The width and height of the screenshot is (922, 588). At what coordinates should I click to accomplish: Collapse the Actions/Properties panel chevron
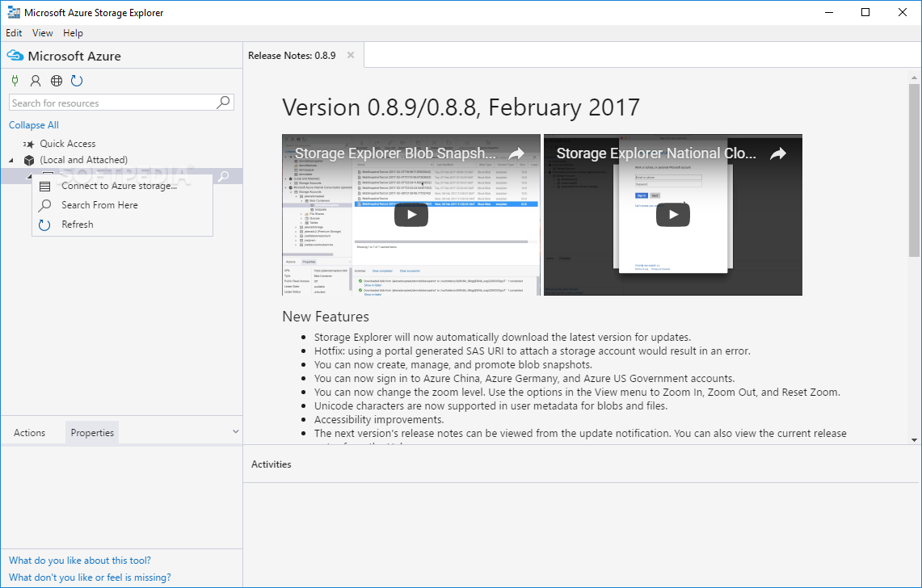pyautogui.click(x=236, y=431)
